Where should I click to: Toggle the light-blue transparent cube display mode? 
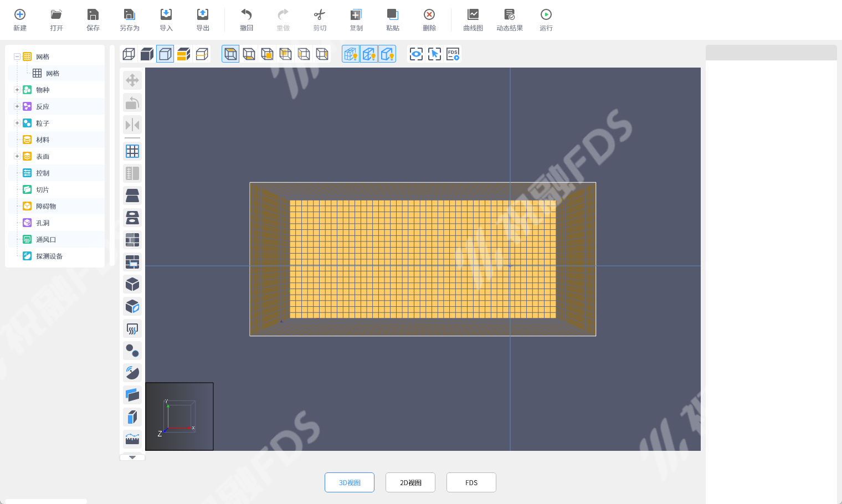pyautogui.click(x=165, y=54)
